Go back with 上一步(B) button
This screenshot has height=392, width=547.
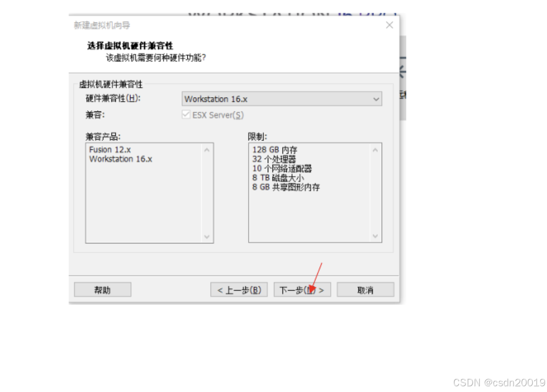(239, 290)
